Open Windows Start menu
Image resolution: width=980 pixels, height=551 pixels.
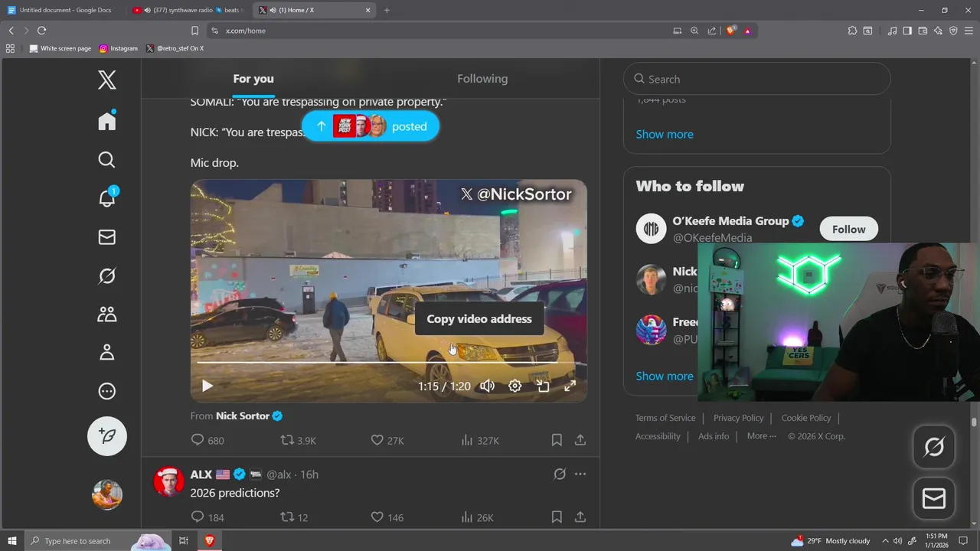pos(12,541)
